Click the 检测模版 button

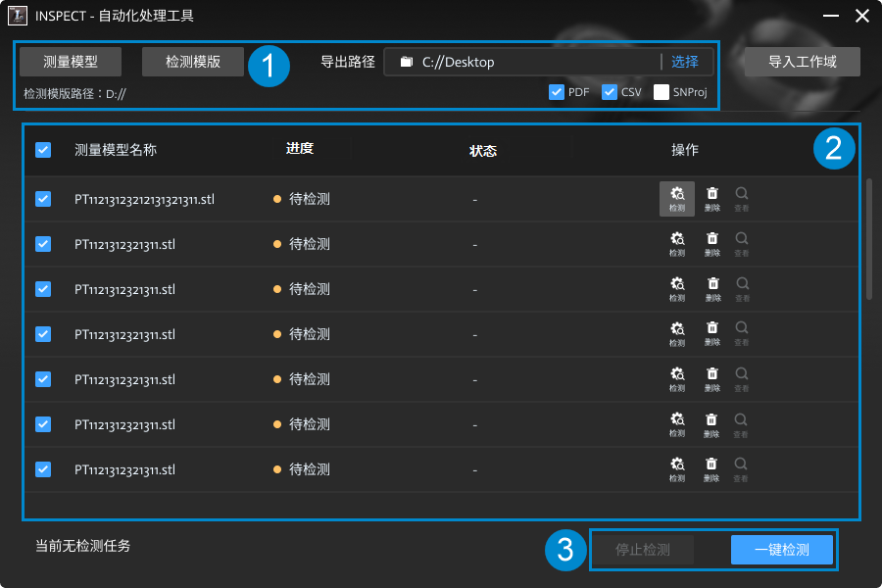pos(193,62)
